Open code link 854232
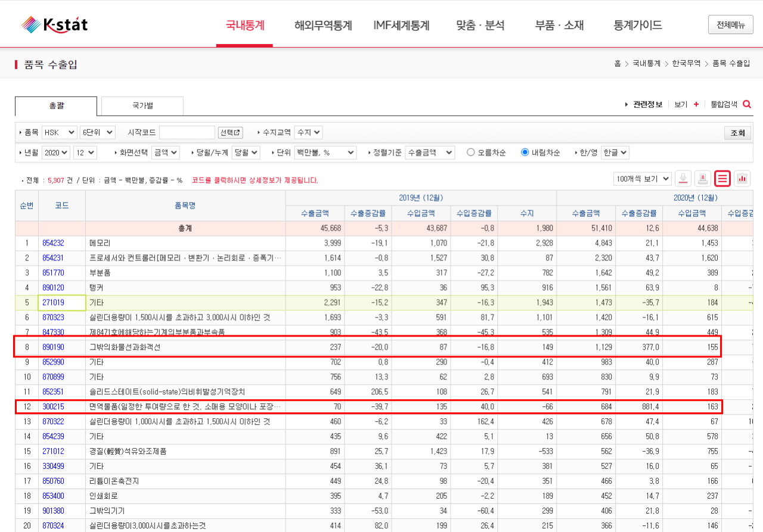The image size is (763, 532). (53, 243)
